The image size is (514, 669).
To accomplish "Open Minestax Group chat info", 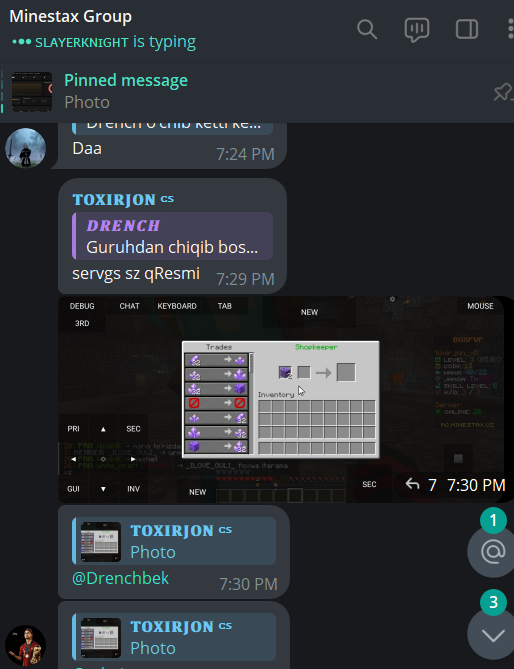I will click(x=70, y=16).
